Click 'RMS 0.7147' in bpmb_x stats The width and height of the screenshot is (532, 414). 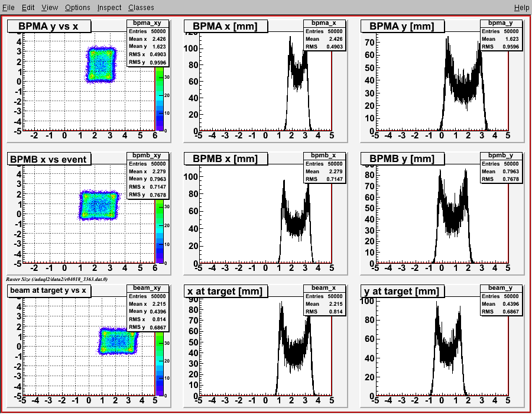[x=324, y=179]
